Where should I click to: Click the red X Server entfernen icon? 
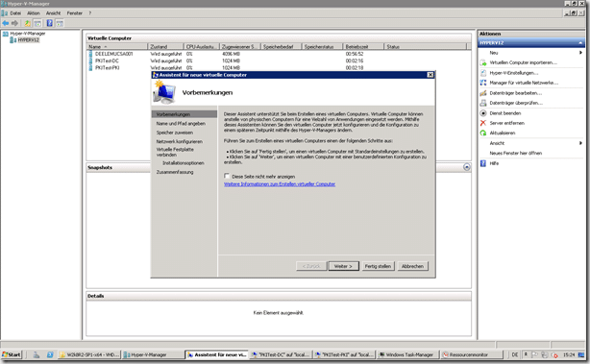[x=483, y=123]
